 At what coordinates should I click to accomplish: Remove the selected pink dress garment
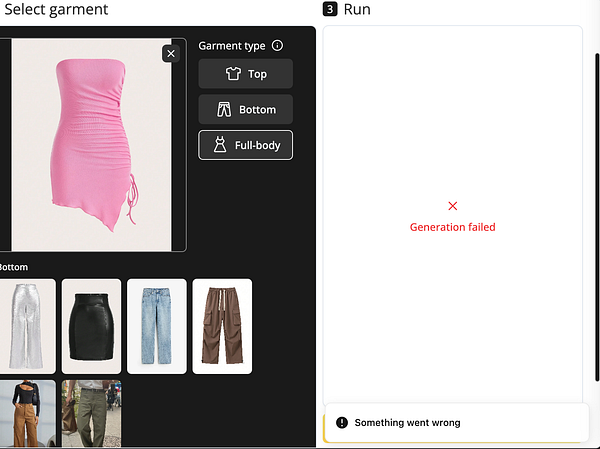[x=171, y=54]
